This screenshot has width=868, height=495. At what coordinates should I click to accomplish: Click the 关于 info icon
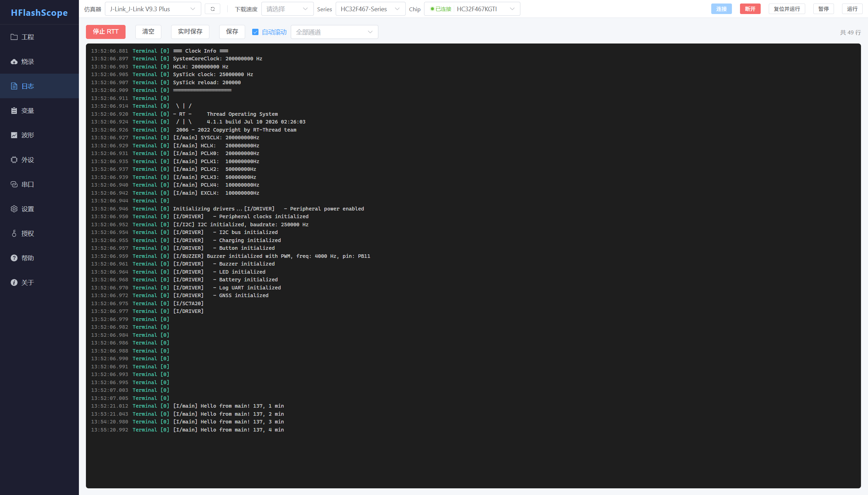tap(14, 282)
